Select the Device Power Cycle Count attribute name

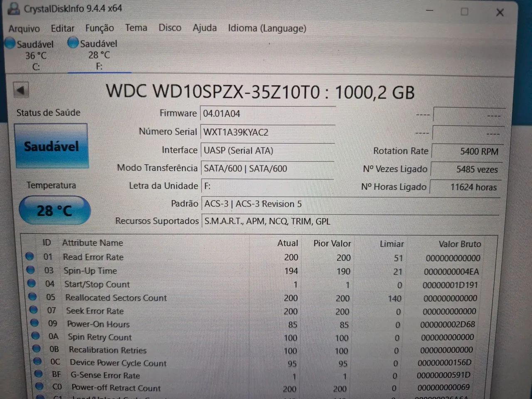pyautogui.click(x=118, y=363)
